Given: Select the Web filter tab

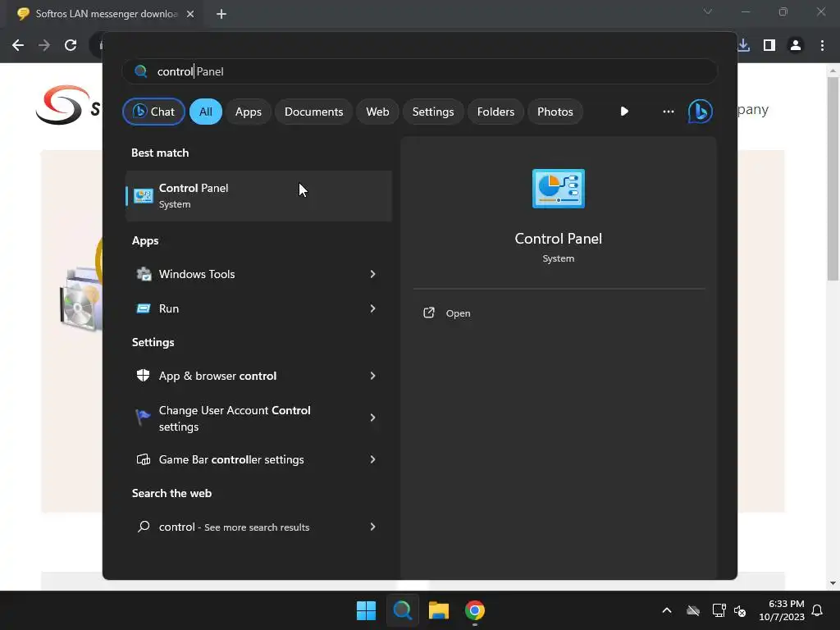Looking at the screenshot, I should pos(377,112).
